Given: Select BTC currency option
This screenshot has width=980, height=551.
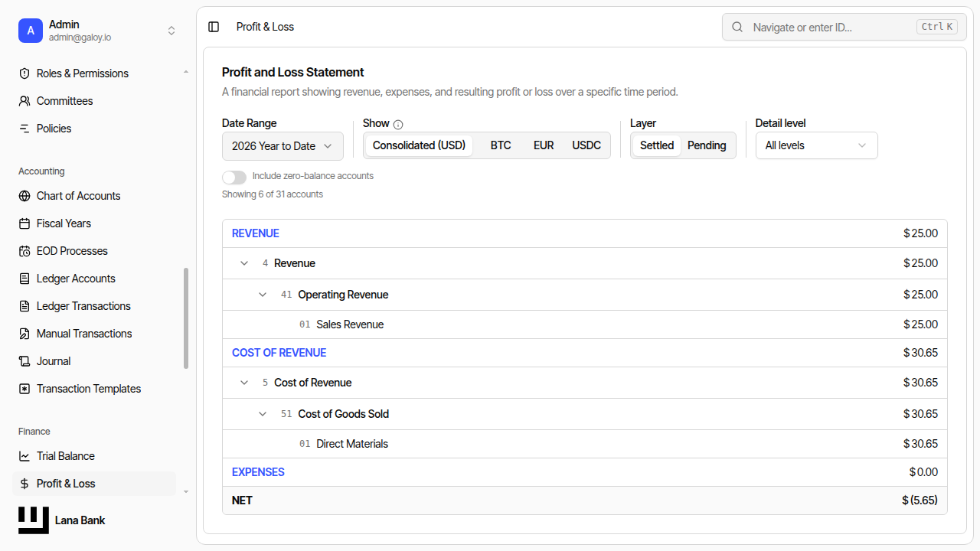Looking at the screenshot, I should [x=501, y=145].
